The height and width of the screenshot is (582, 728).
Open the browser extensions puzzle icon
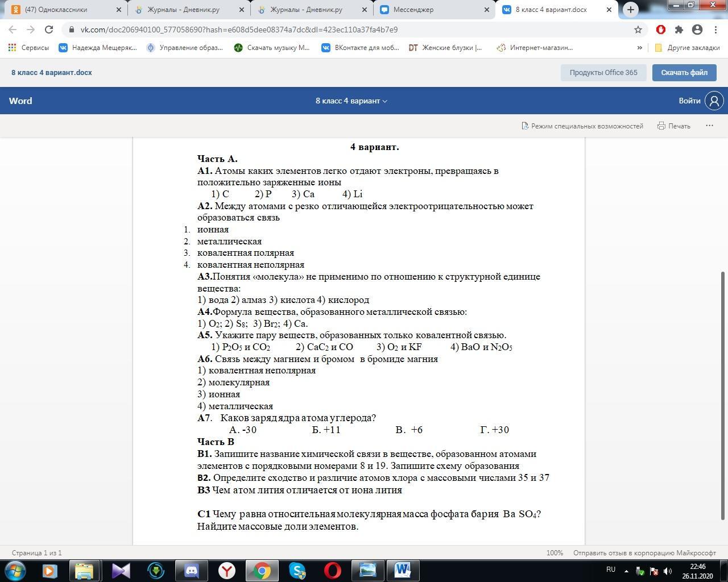tap(679, 30)
